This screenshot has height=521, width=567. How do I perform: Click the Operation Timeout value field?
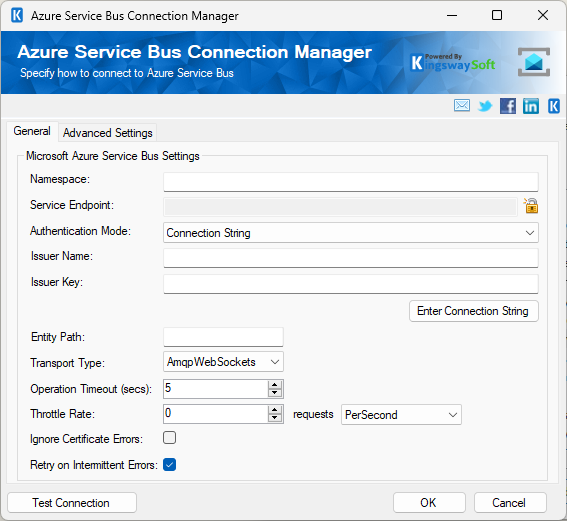pyautogui.click(x=216, y=389)
